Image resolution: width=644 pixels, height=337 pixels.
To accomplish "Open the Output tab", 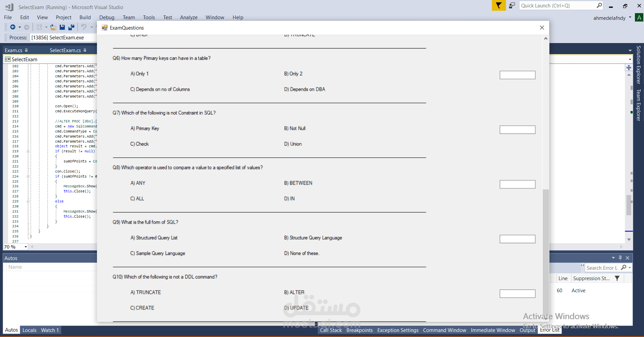I will click(528, 330).
